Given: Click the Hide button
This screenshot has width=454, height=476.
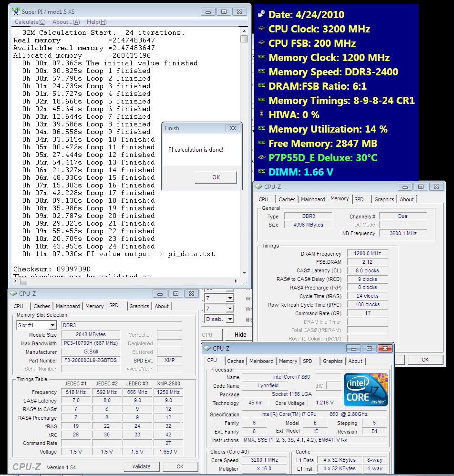Looking at the screenshot, I should 240,335.
